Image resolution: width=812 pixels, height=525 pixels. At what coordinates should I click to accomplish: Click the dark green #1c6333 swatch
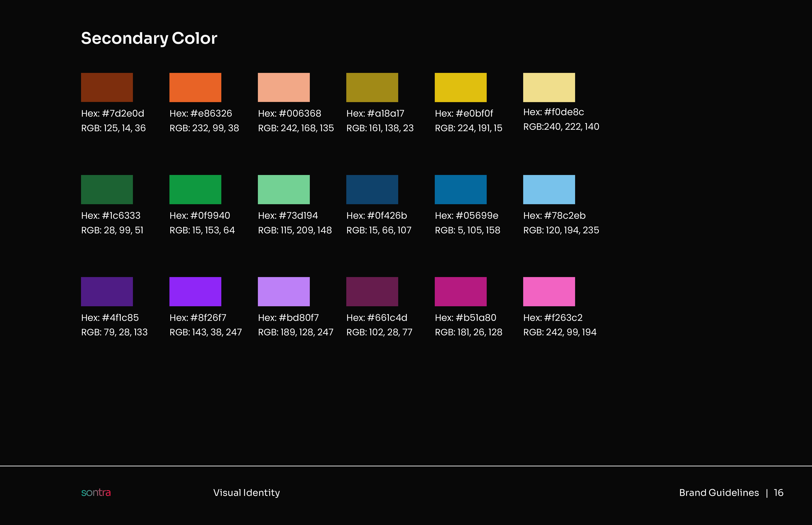pyautogui.click(x=107, y=190)
